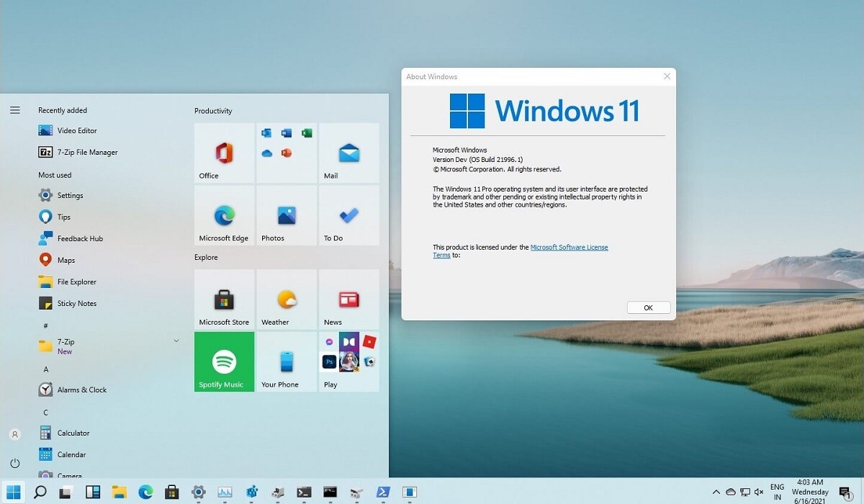
Task: Open the Your Phone tile
Action: 287,362
